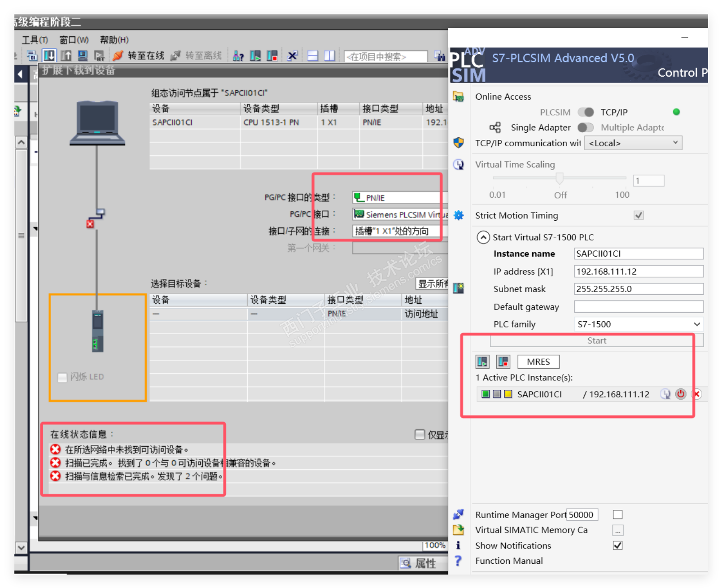Click the start runtime (RT) toolbar icon
The height and width of the screenshot is (588, 722).
99,56
